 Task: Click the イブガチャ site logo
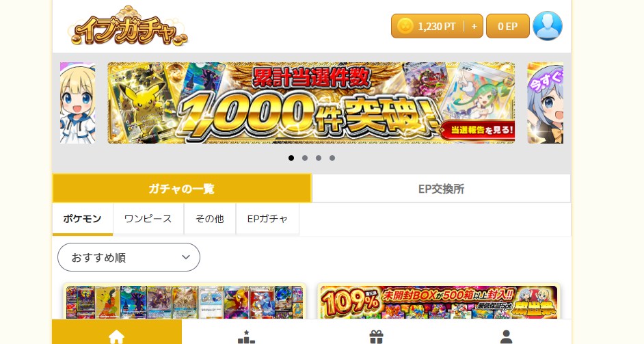click(x=128, y=26)
